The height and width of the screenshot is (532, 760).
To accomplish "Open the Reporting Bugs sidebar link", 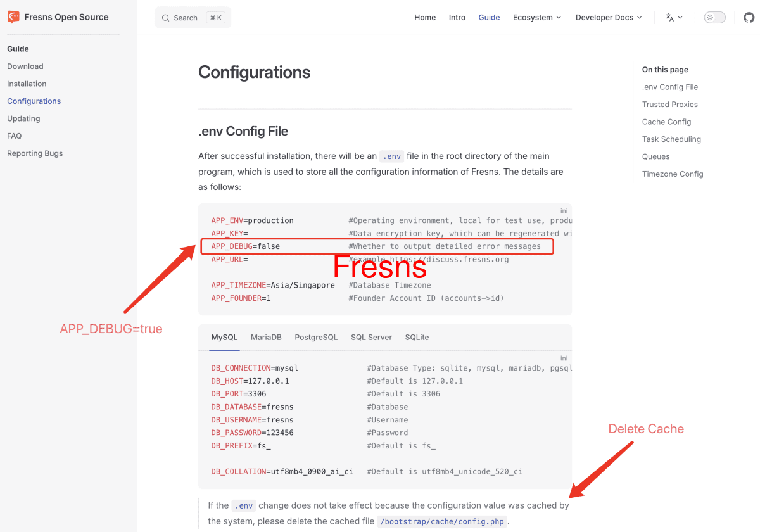I will point(35,153).
